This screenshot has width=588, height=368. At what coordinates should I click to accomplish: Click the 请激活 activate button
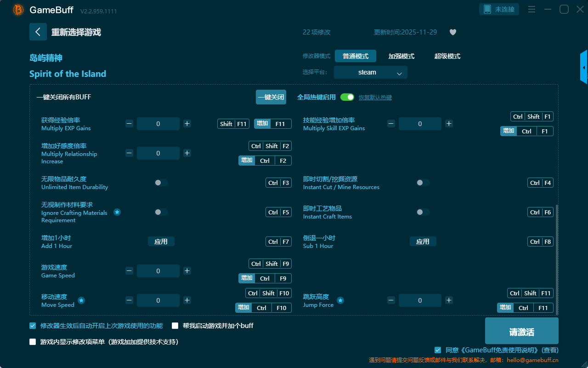521,332
